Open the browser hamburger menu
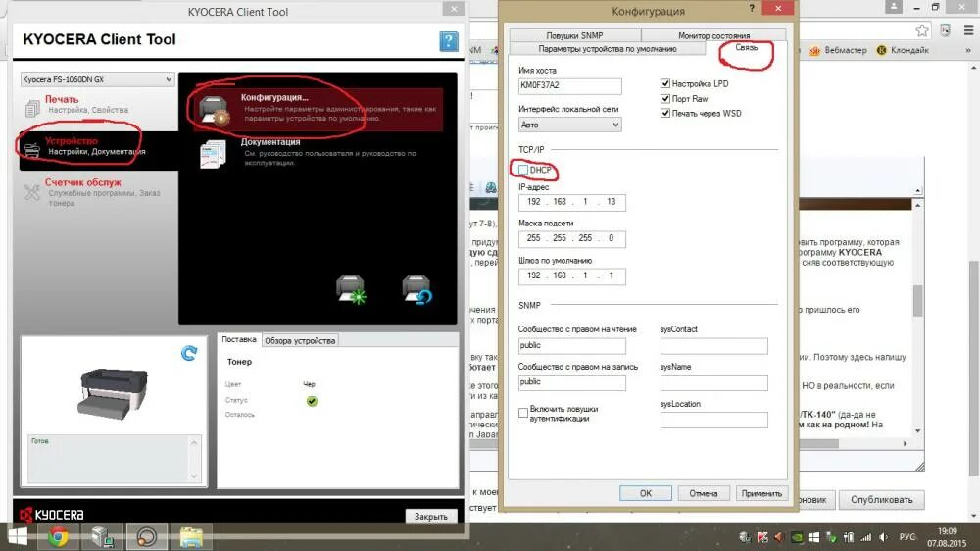This screenshot has height=551, width=980. click(x=969, y=30)
